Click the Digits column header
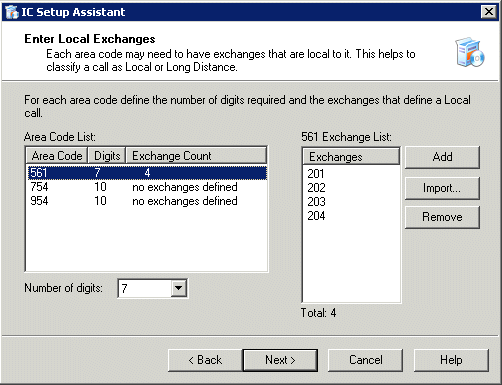Screen dimensions: 502x385 pyautogui.click(x=107, y=156)
